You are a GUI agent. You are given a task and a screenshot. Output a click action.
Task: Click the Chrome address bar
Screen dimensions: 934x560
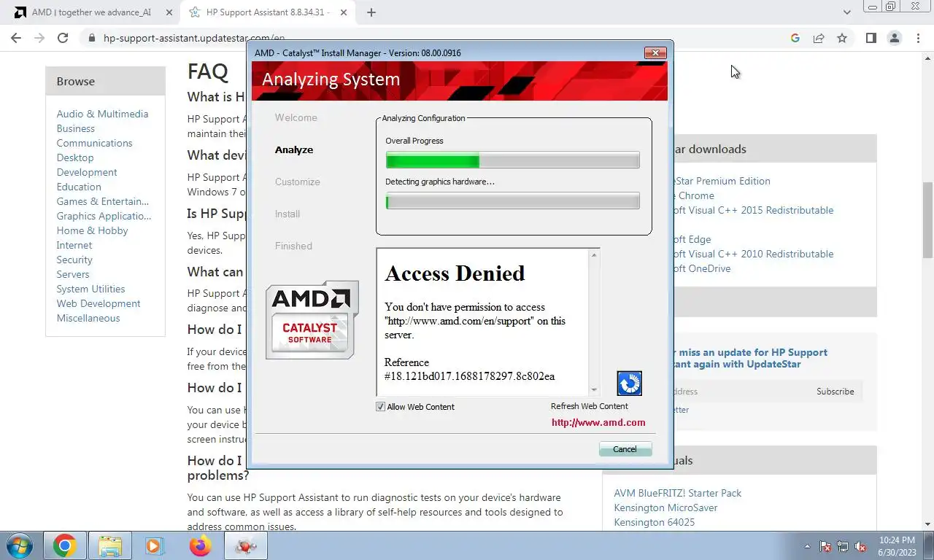pos(438,38)
